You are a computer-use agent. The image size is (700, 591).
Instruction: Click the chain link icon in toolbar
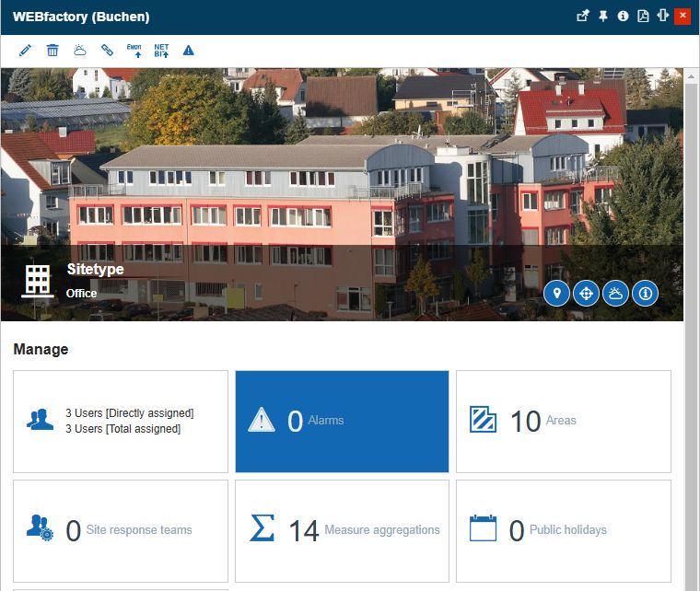point(107,50)
